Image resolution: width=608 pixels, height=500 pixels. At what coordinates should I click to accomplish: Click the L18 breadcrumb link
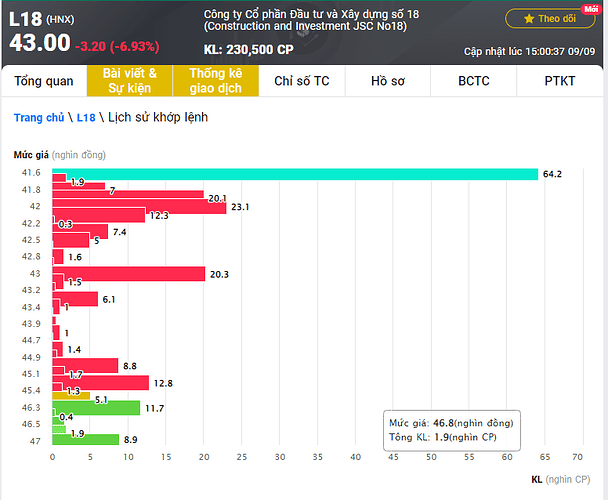[x=85, y=118]
